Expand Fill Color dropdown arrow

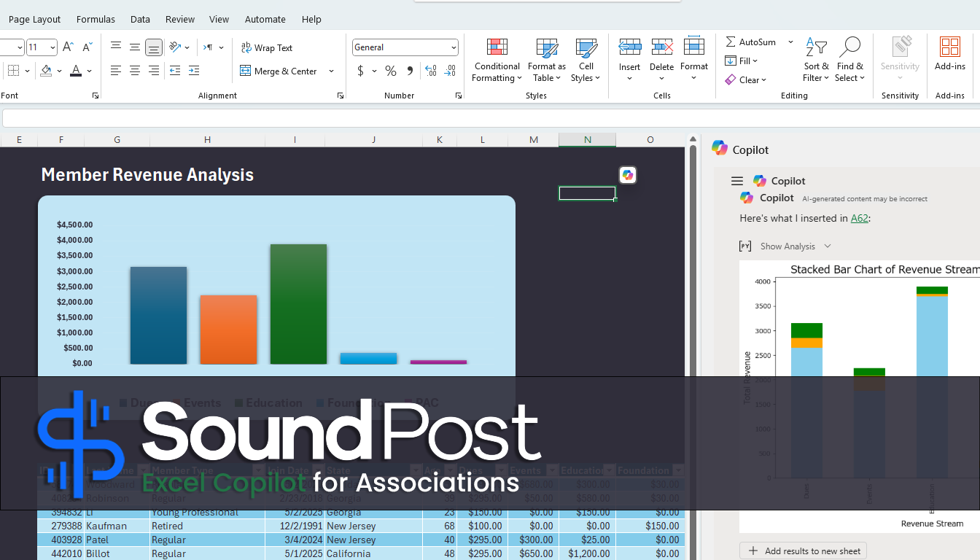pos(61,71)
